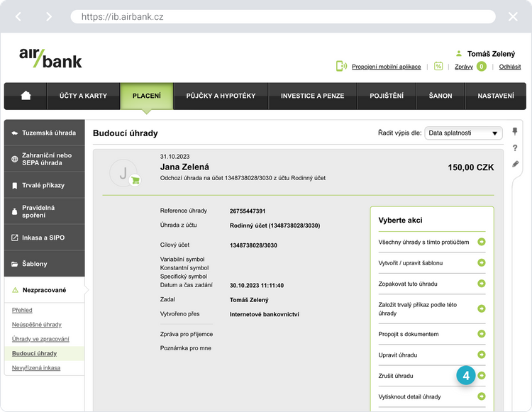The image size is (532, 412).
Task: Click green arrow next to Zrušit úhradu
Action: [482, 375]
